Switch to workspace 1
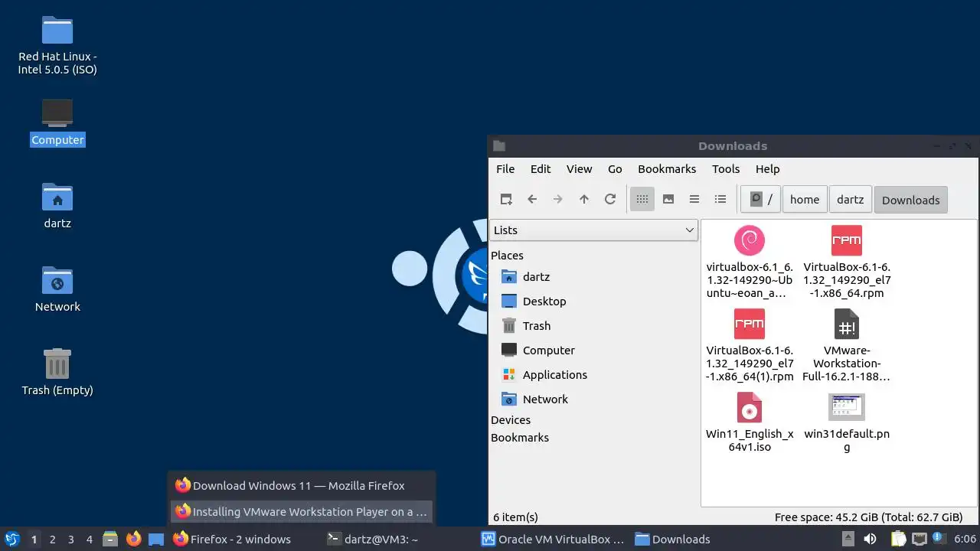This screenshot has width=980, height=551. (x=34, y=539)
